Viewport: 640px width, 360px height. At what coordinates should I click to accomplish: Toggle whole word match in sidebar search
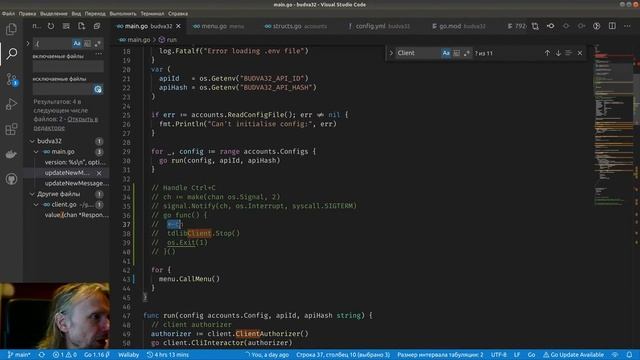(87, 43)
